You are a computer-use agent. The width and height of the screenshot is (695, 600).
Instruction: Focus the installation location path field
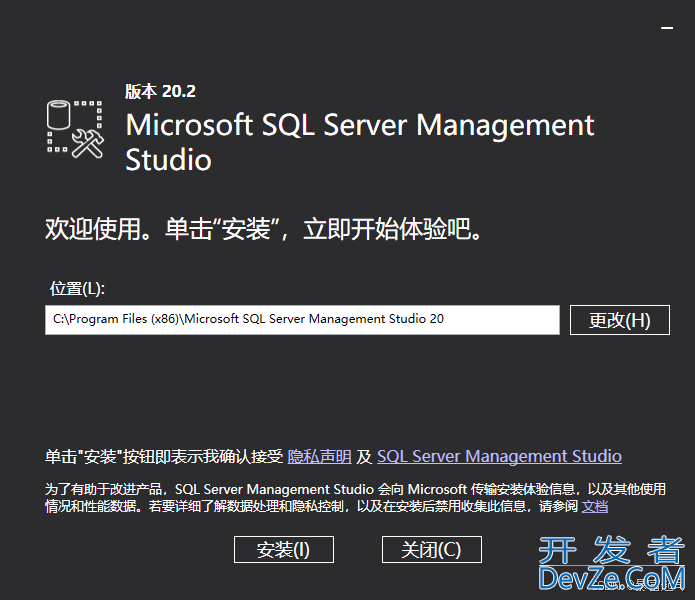point(302,320)
